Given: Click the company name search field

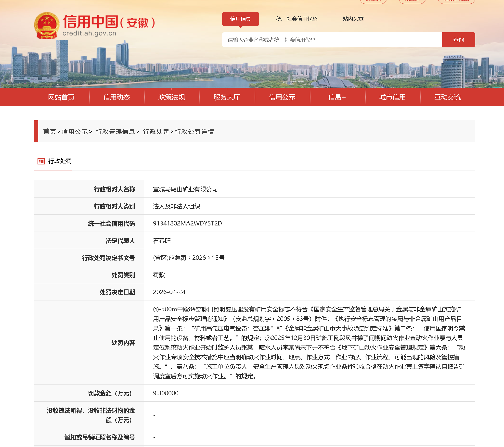Looking at the screenshot, I should click(332, 40).
